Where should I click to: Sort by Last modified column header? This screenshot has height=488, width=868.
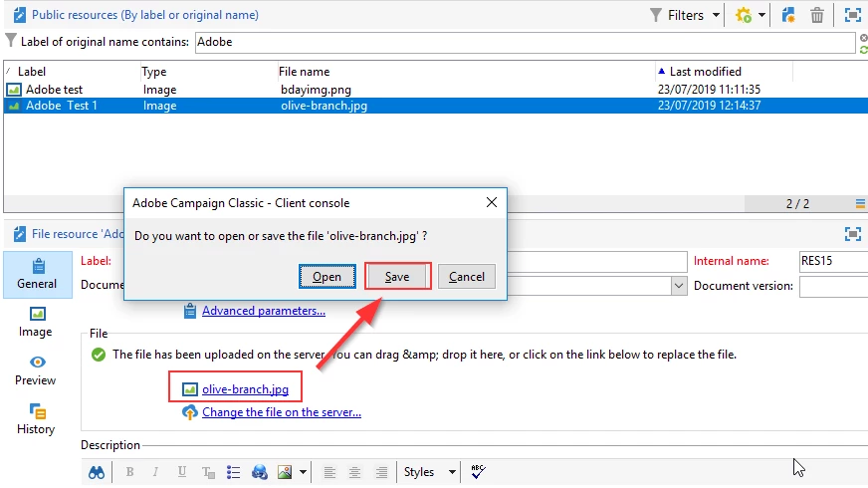pos(705,72)
